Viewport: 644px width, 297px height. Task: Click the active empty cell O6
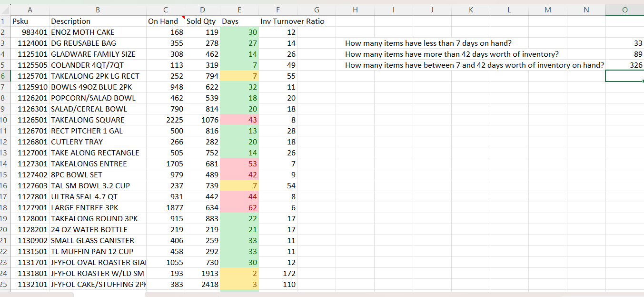(x=624, y=76)
